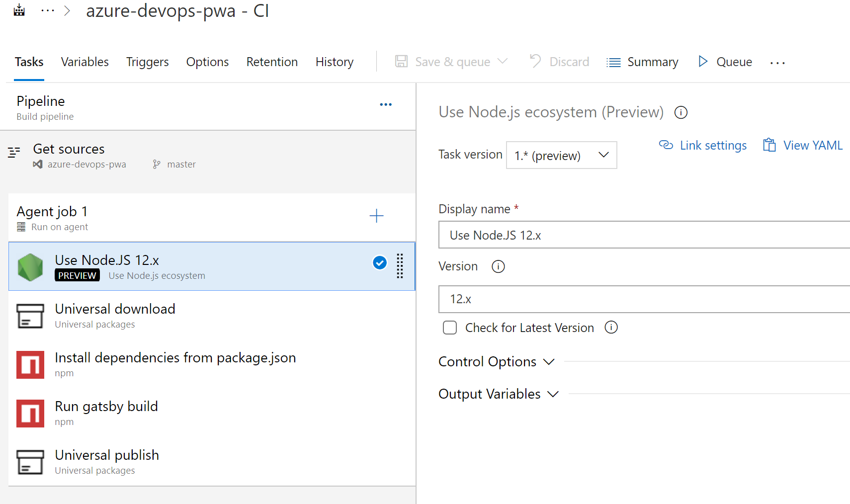
Task: Expand Save & queue dropdown arrow
Action: (x=503, y=61)
